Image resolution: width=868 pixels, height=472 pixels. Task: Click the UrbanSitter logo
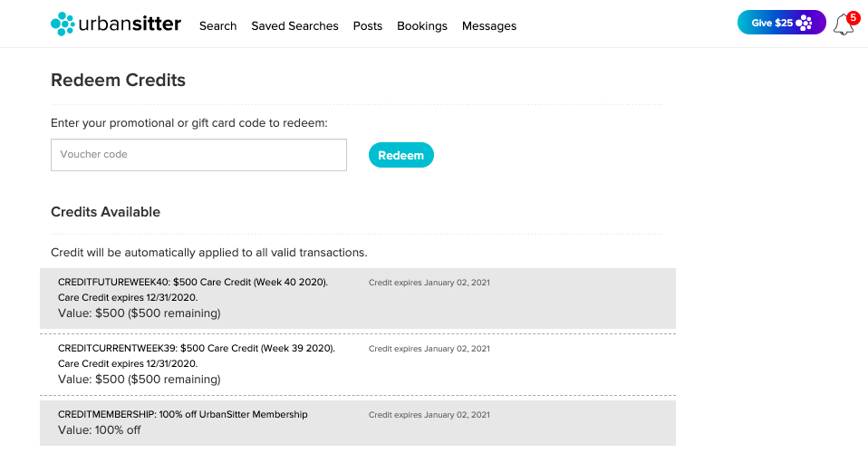(116, 24)
